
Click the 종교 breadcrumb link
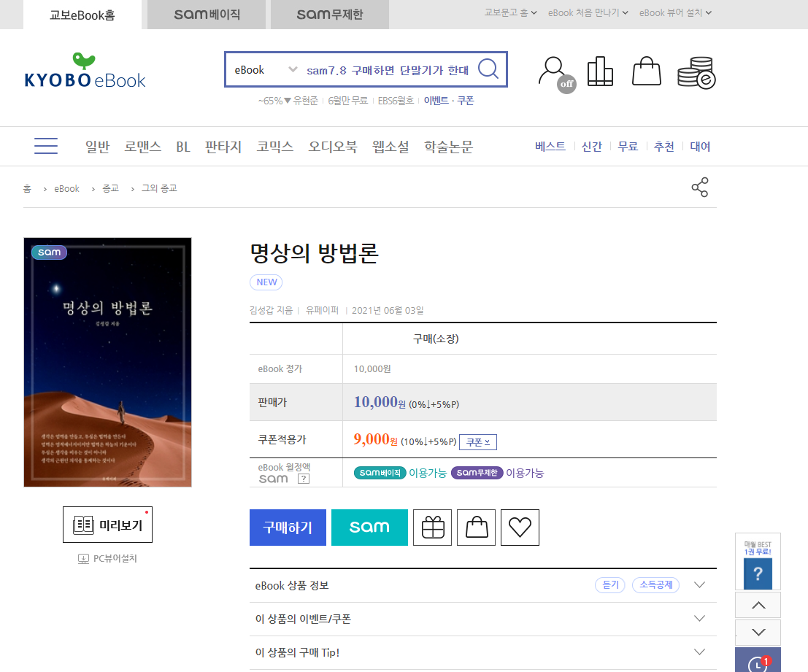(110, 188)
